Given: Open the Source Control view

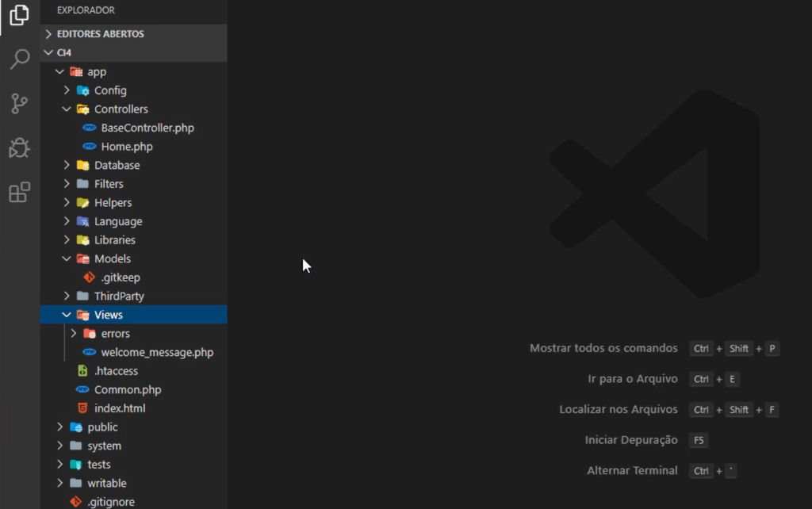Looking at the screenshot, I should [x=20, y=104].
